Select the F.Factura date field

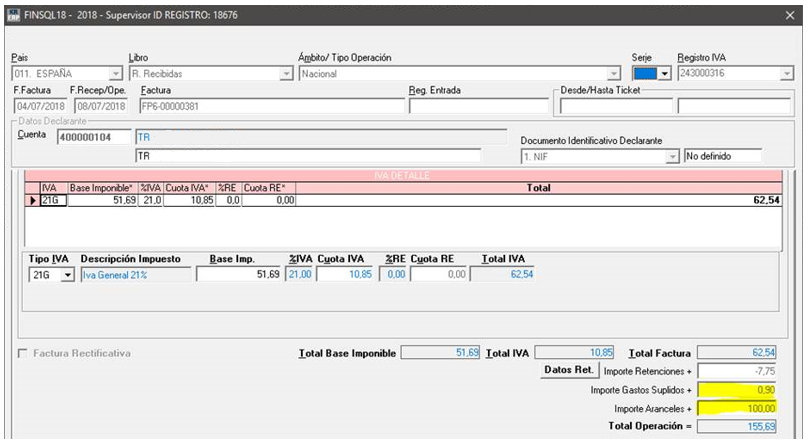coord(39,106)
